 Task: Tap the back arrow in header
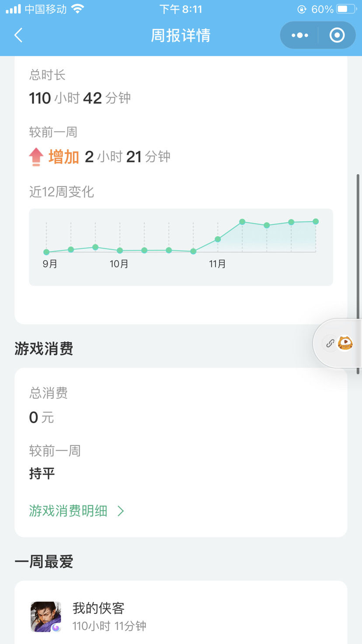pyautogui.click(x=18, y=35)
